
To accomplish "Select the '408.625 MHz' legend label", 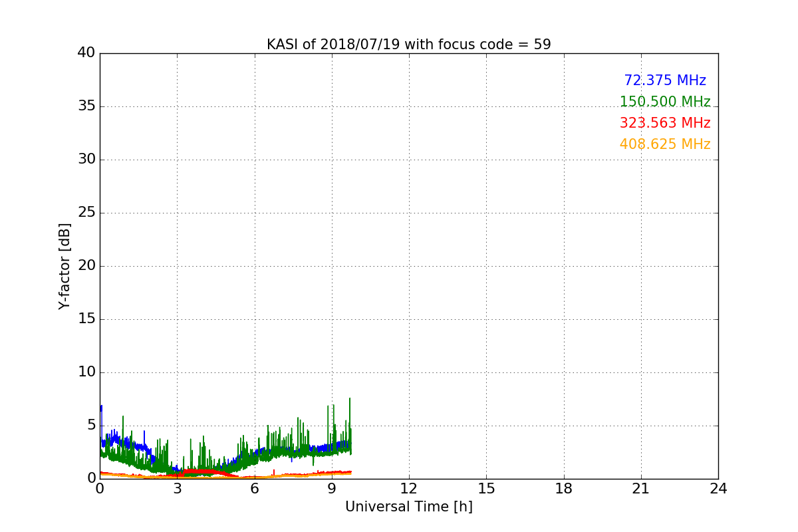I will click(x=665, y=144).
